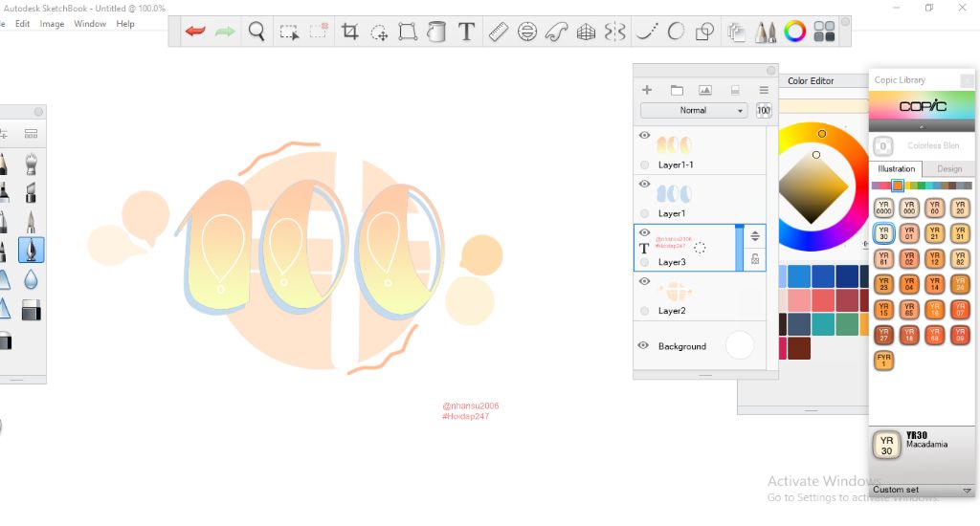Pick Copic swatch FYR1
The width and height of the screenshot is (980, 526).
point(883,361)
